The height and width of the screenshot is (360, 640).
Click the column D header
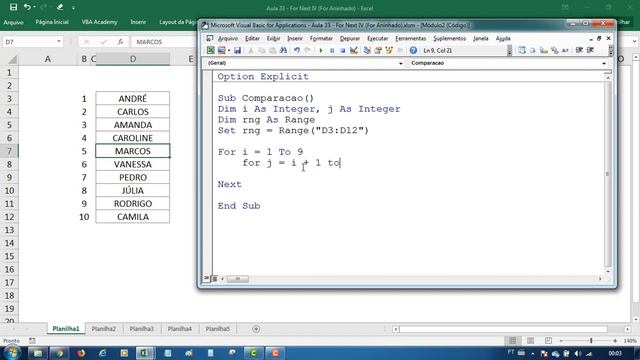133,59
